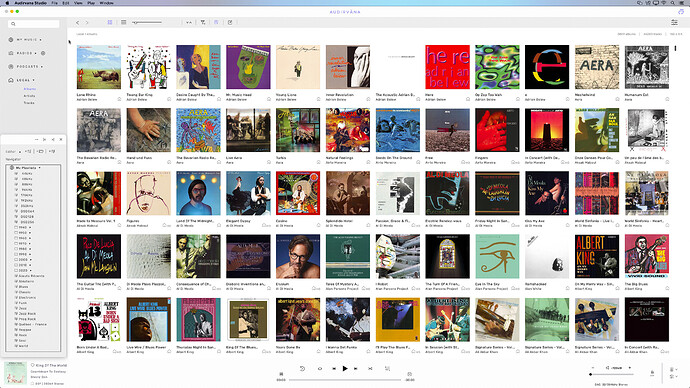This screenshot has width=690, height=388.
Task: Add smart playlist icon in Editor row
Action: [52, 151]
